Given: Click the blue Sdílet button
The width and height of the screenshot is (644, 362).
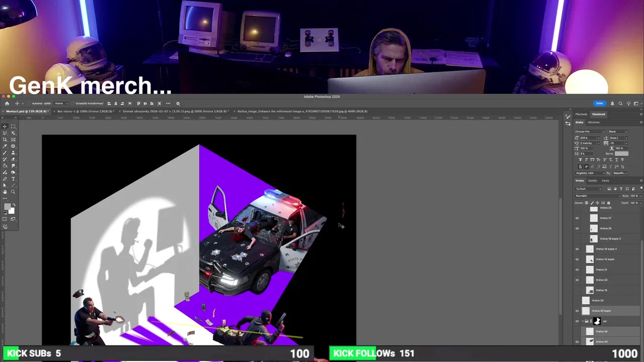Looking at the screenshot, I should pyautogui.click(x=599, y=104).
